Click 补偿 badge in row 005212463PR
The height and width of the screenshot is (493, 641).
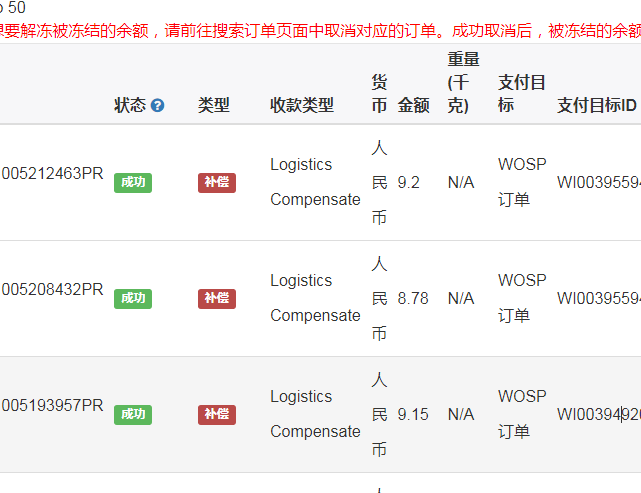click(217, 182)
